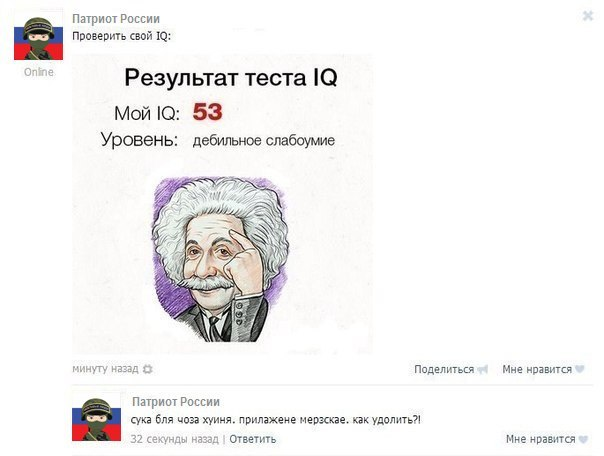Click the X icon to delete the post
The width and height of the screenshot is (604, 456).
(x=588, y=16)
